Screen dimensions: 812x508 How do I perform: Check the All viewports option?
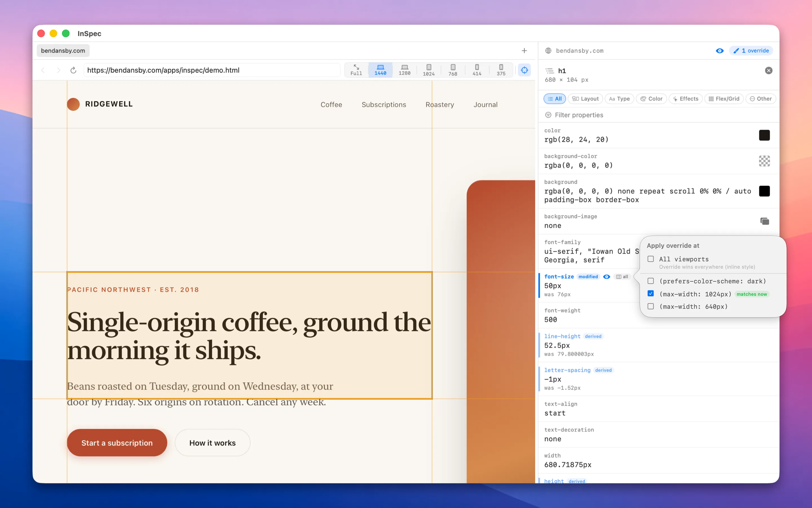[651, 259]
